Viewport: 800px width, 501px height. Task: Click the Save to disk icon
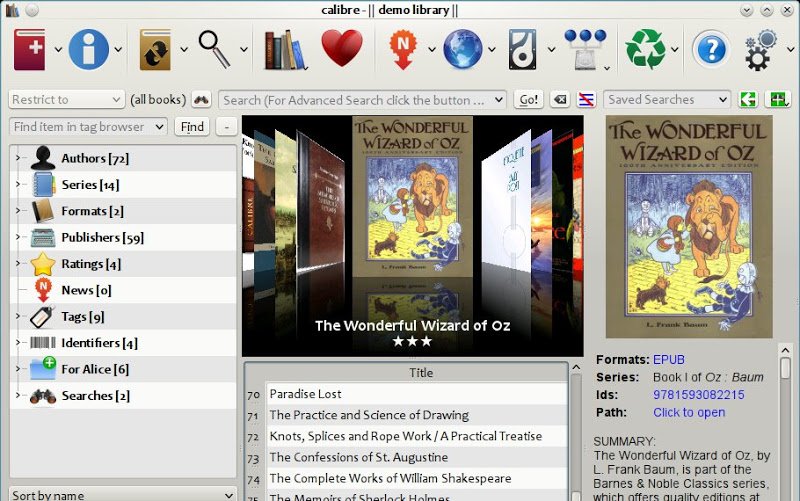pyautogui.click(x=522, y=49)
